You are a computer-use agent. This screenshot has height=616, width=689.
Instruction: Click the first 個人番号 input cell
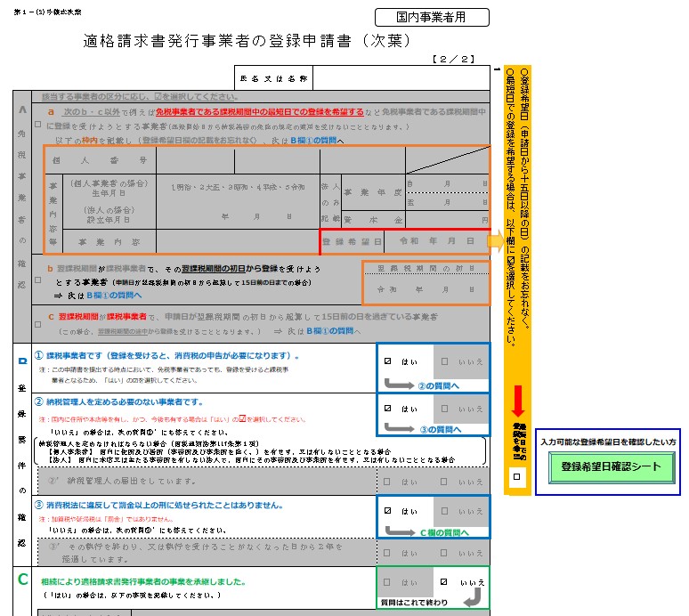click(x=195, y=160)
